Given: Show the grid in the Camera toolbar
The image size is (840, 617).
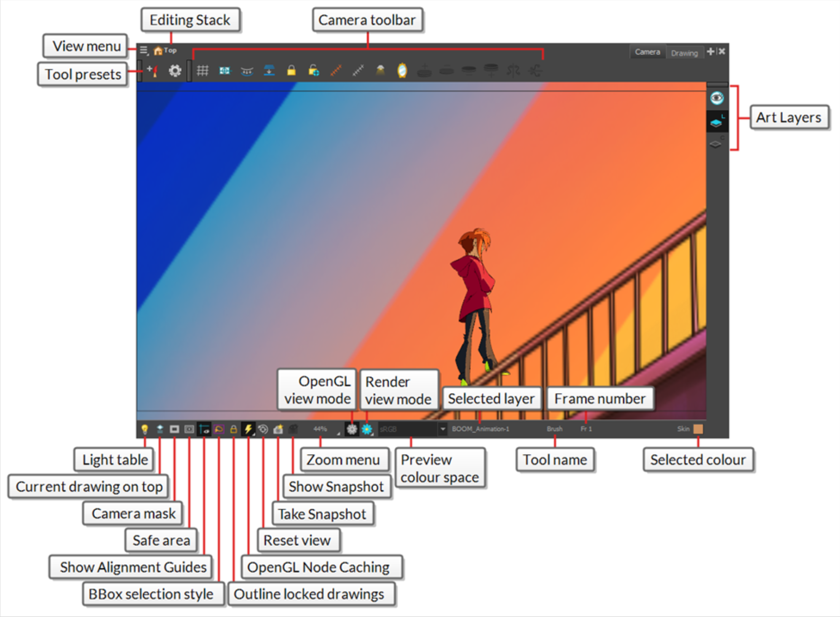Looking at the screenshot, I should [203, 70].
